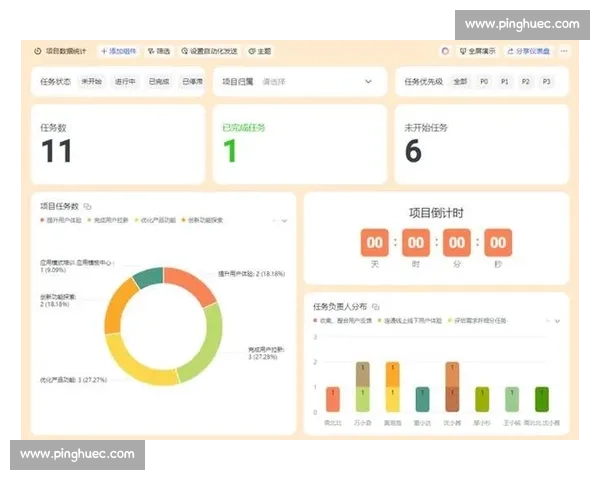Click the 项目倒计时 heading
Screen dimensions: 600x480
pos(436,213)
